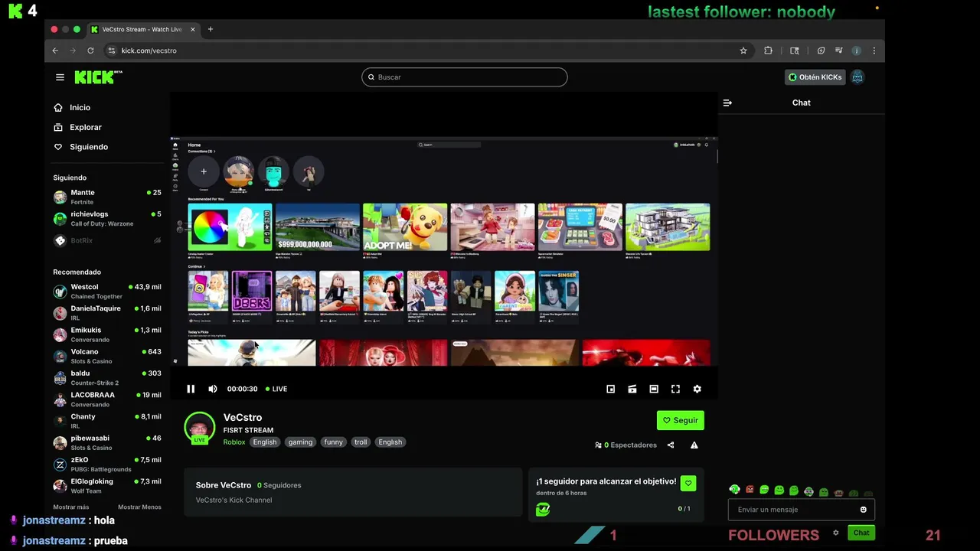This screenshot has width=980, height=551.
Task: Select the troll tag
Action: tap(361, 442)
